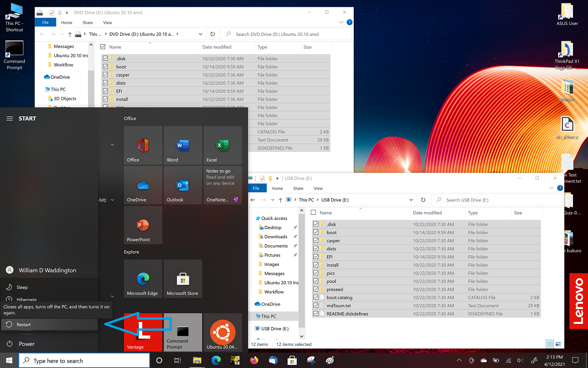Viewport: 588px width, 368px height.
Task: Show hidden system tray icons
Action: pyautogui.click(x=459, y=360)
